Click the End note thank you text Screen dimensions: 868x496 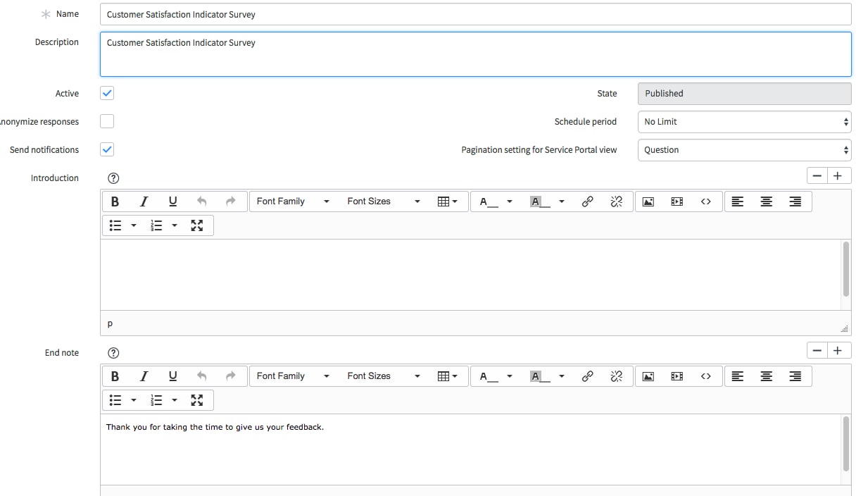[x=215, y=427]
